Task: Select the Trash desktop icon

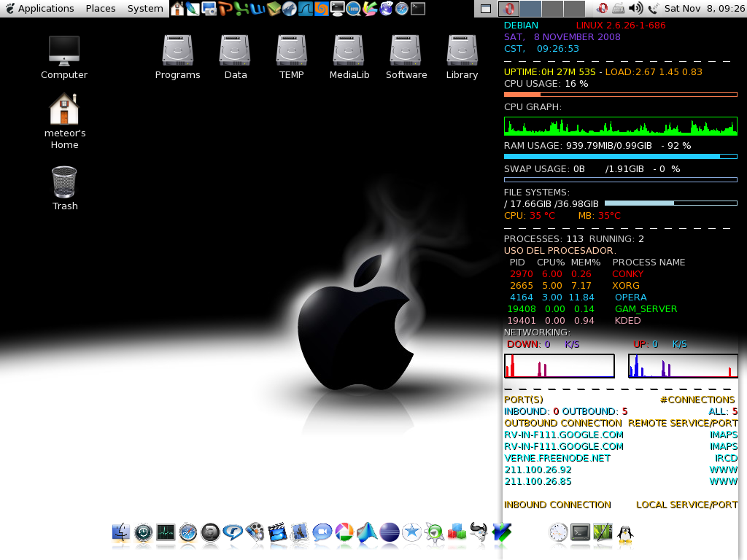Action: 64,188
